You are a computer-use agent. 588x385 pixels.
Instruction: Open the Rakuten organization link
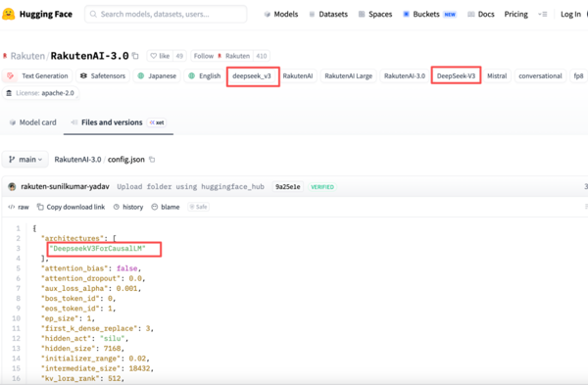(27, 56)
